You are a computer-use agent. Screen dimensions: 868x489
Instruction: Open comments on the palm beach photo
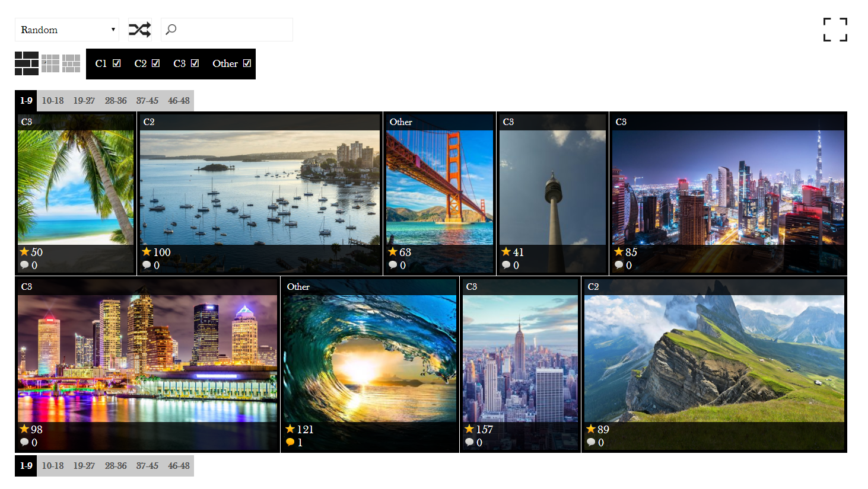pyautogui.click(x=24, y=265)
